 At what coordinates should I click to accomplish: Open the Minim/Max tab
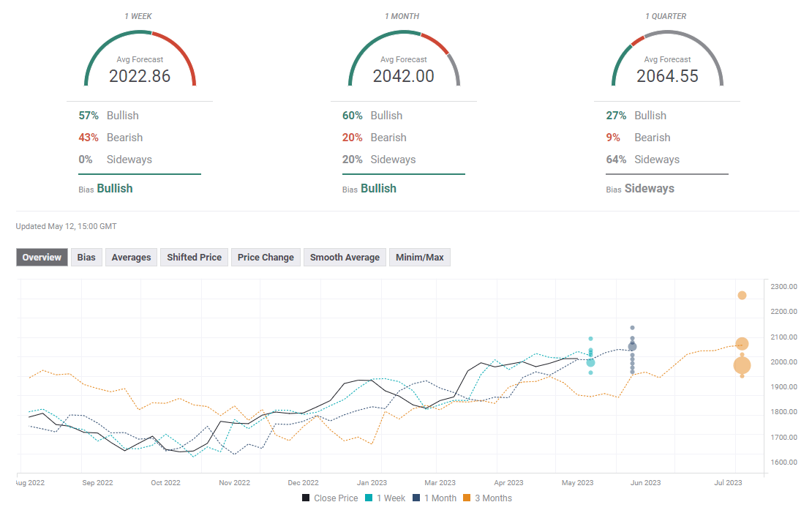[x=420, y=257]
